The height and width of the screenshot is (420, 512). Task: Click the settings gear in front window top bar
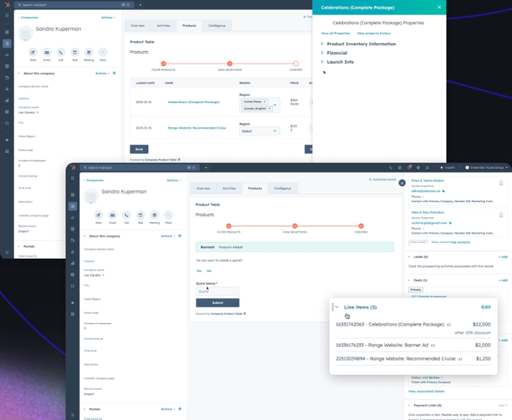[418, 168]
